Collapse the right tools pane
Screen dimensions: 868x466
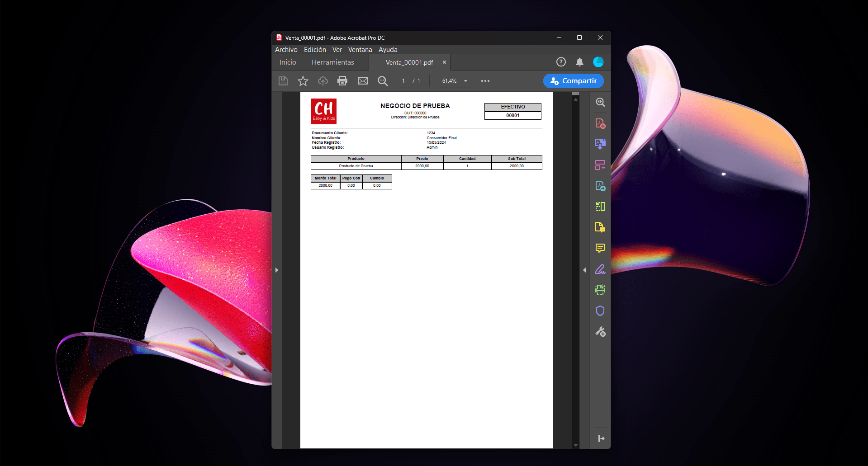(584, 270)
